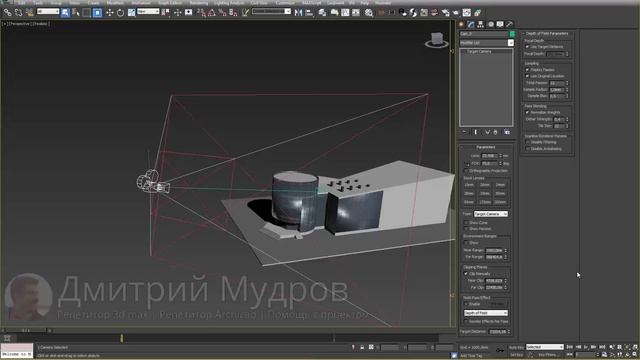
Task: Open the reference coordinate system dropdown
Action: tap(148, 12)
